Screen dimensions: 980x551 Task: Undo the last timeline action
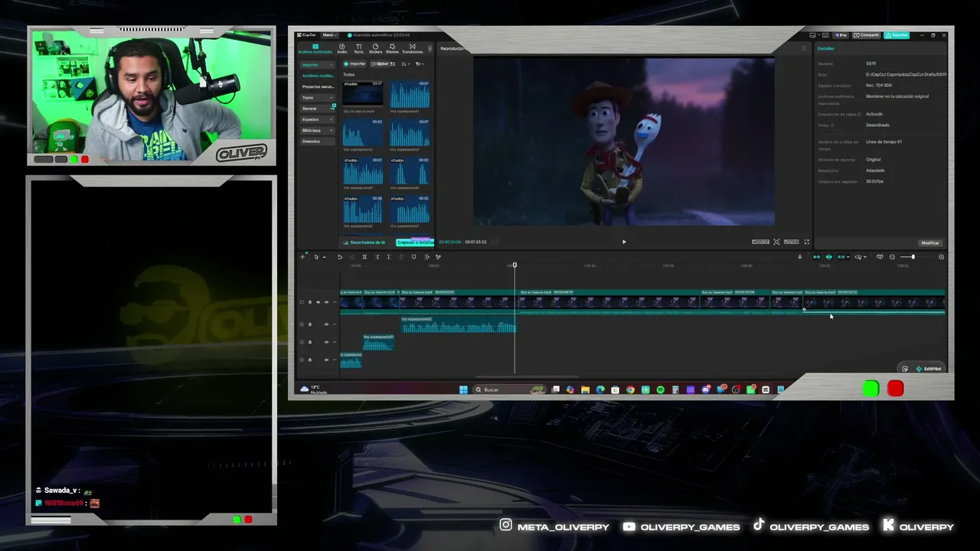pyautogui.click(x=340, y=257)
